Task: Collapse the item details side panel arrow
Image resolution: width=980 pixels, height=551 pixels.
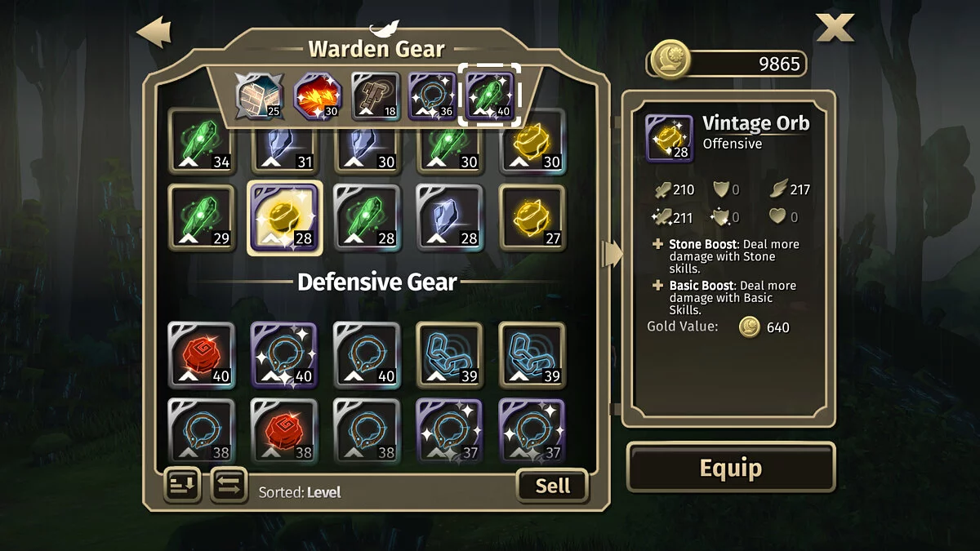Action: pos(612,254)
